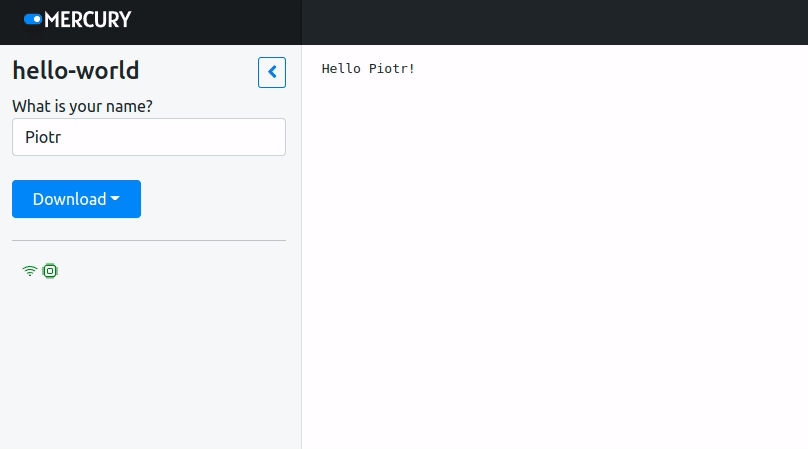
Task: Collapse the sidebar with the chevron button
Action: pos(272,72)
